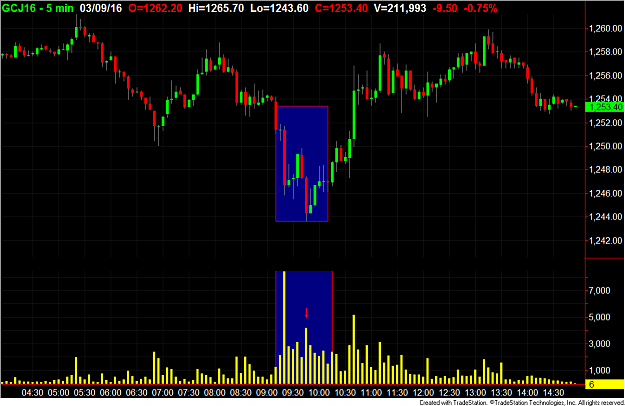Click the 1,252.00 price axis label
The image size is (625, 406).
(x=605, y=123)
